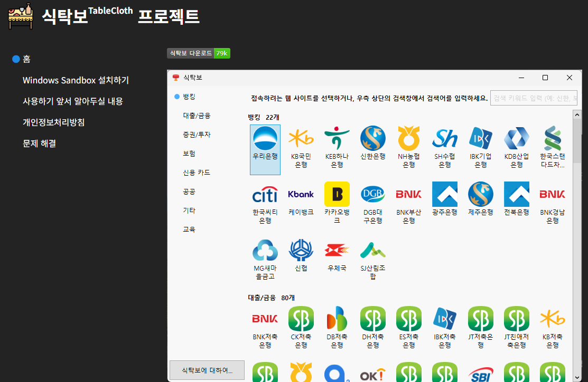Open the 개인정보처리방침 page
The height and width of the screenshot is (382, 588).
[54, 122]
